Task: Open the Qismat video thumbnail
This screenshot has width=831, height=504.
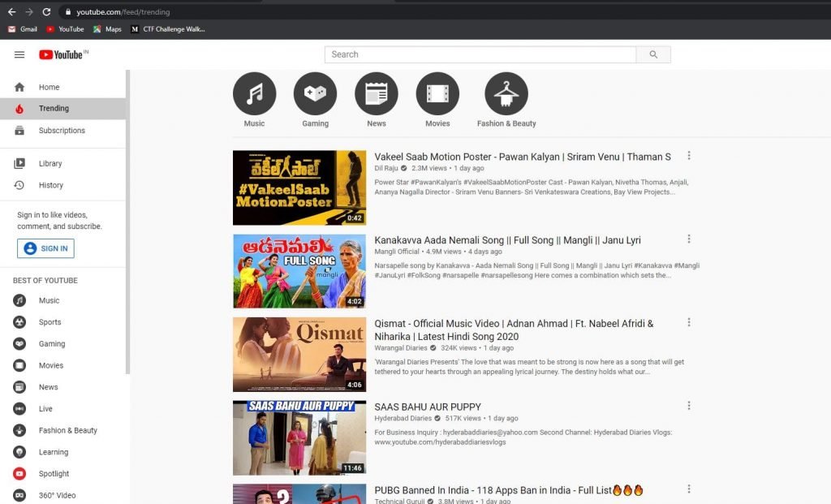Action: tap(299, 355)
